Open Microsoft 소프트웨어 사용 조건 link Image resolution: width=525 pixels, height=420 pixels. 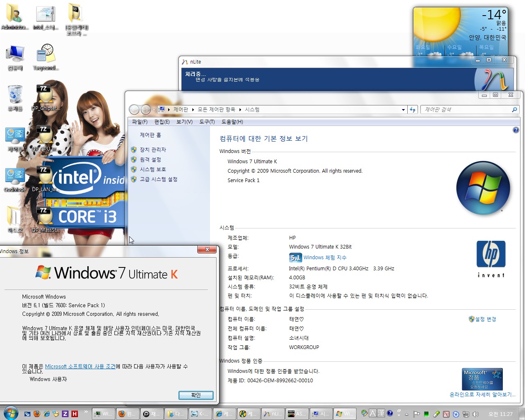pos(80,366)
